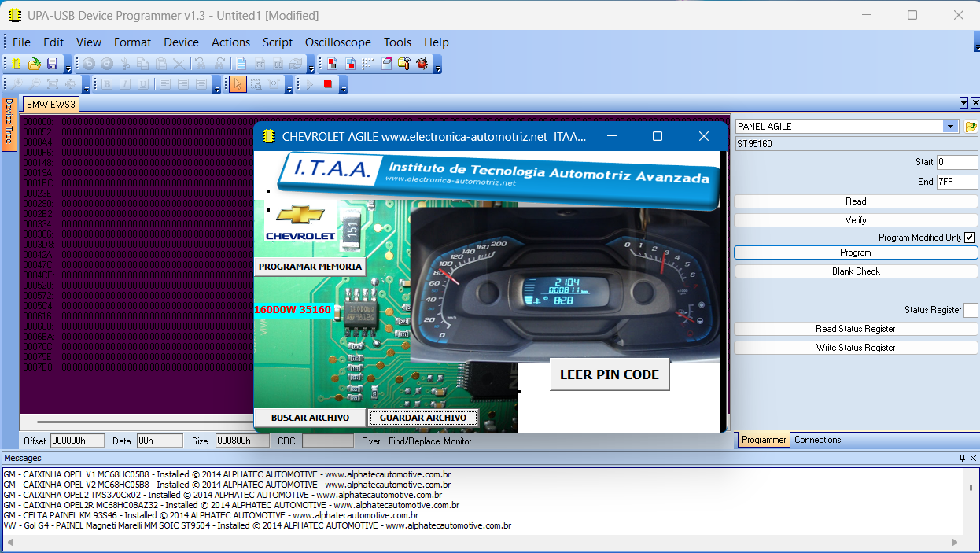Click the Redo toolbar icon

click(107, 64)
